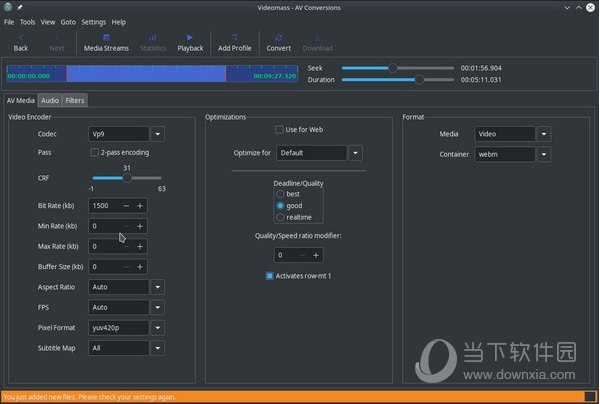
Task: Start Playback from the toolbar
Action: pyautogui.click(x=190, y=43)
